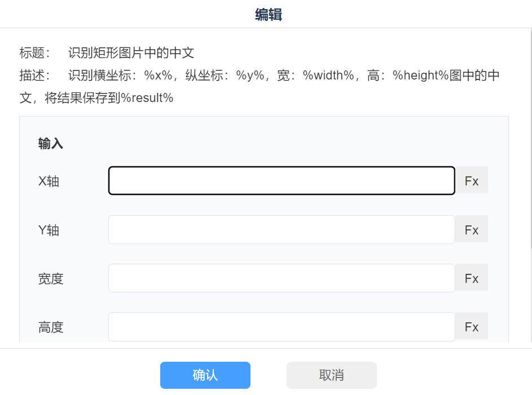This screenshot has width=532, height=395.
Task: Click the title text 识别矩形图片中的中文
Action: click(x=131, y=53)
